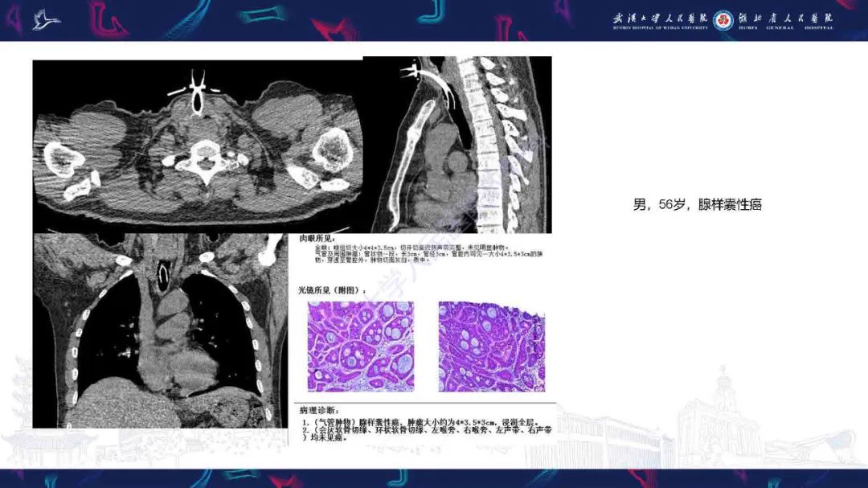Open the right histology micrograph

(x=492, y=347)
